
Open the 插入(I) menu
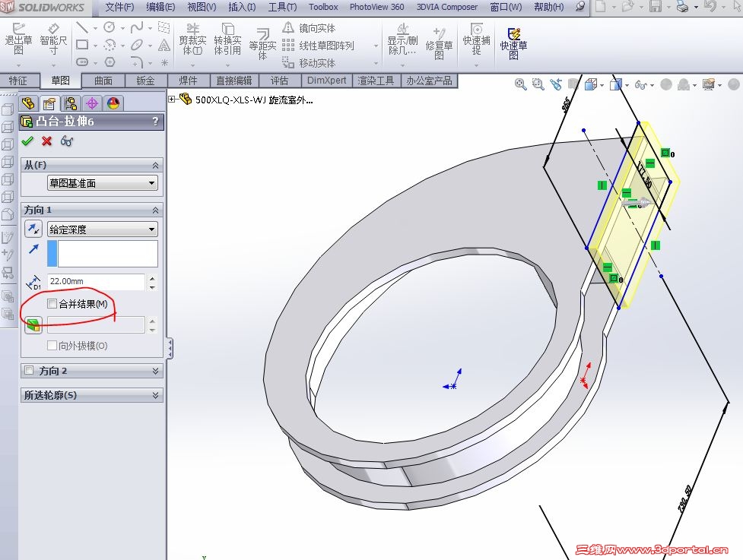tap(242, 7)
